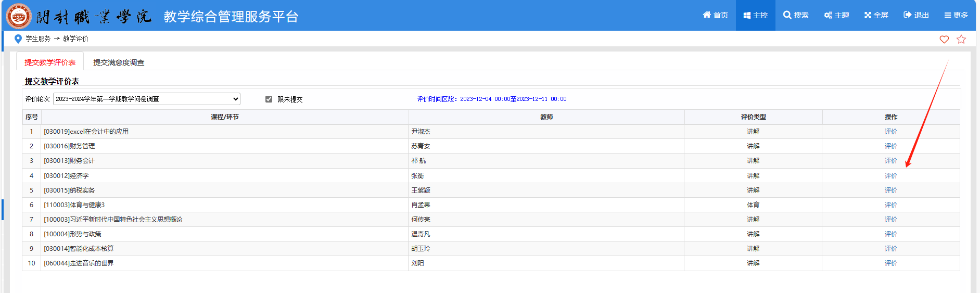Click the college logo emblem

tap(19, 16)
